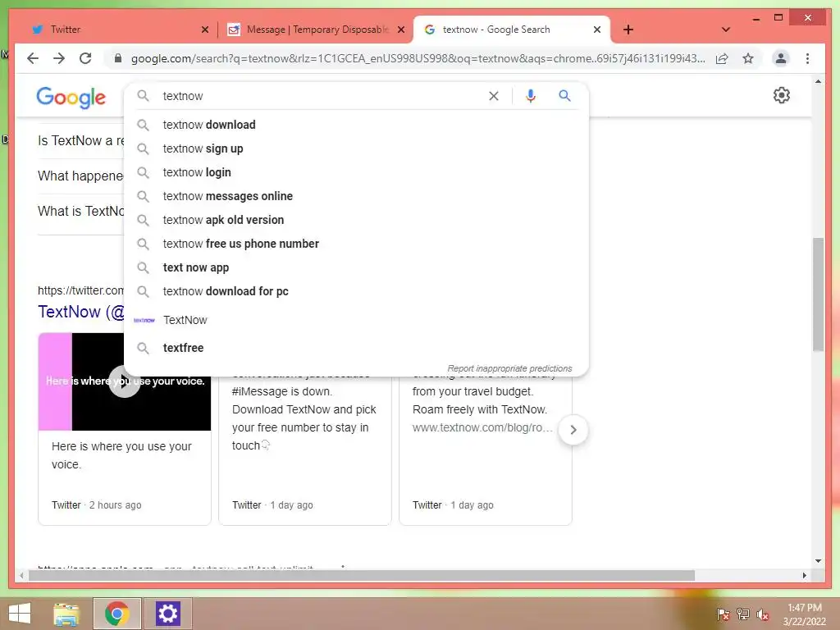Choose suggestion textnow sign up
The image size is (840, 630).
(356, 148)
